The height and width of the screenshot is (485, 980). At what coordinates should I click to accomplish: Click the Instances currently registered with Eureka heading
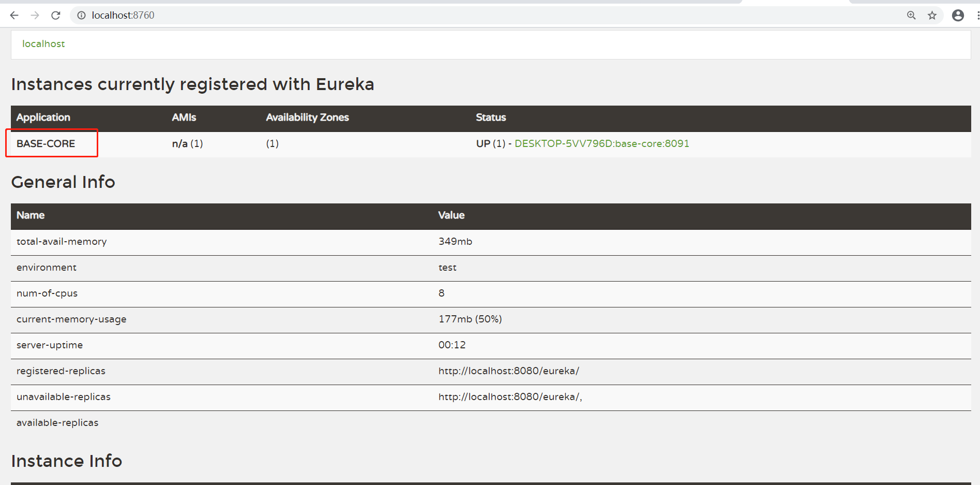pos(192,84)
